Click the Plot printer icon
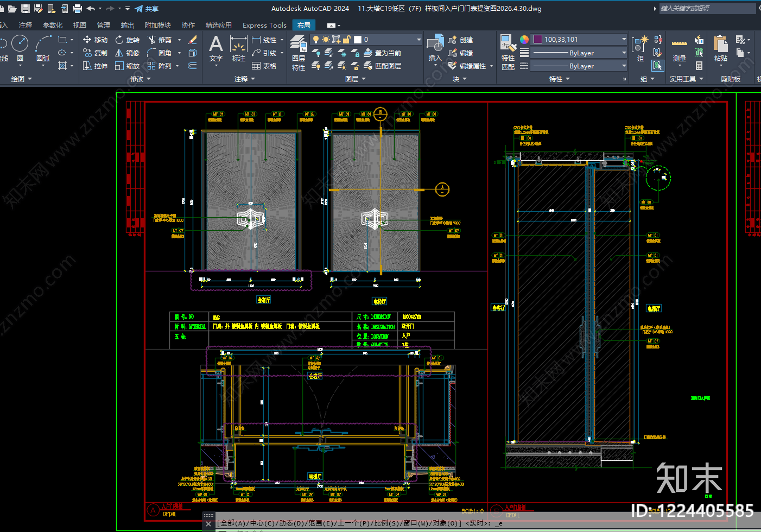Viewport: 761px width, 532px height. pos(78,9)
